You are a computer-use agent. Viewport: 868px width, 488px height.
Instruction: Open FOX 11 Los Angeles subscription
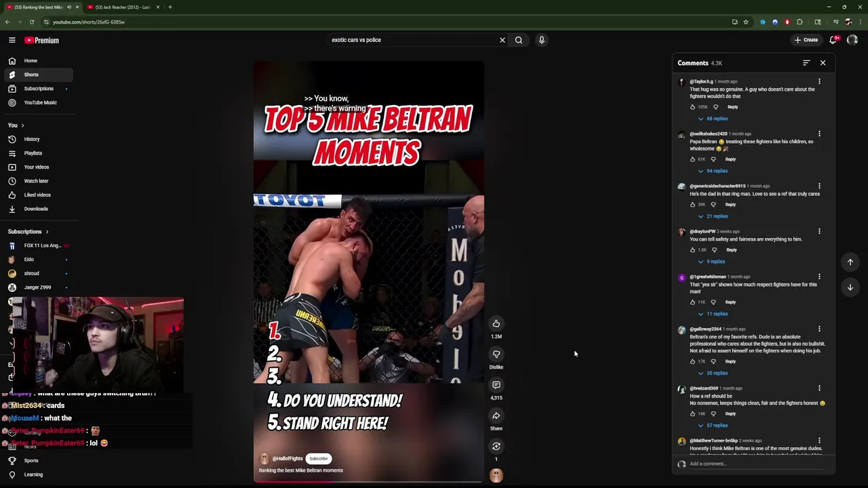click(37, 245)
